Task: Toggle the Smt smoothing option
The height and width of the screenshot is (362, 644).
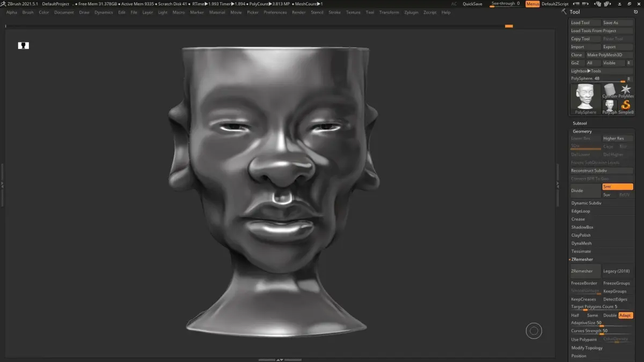Action: [617, 187]
